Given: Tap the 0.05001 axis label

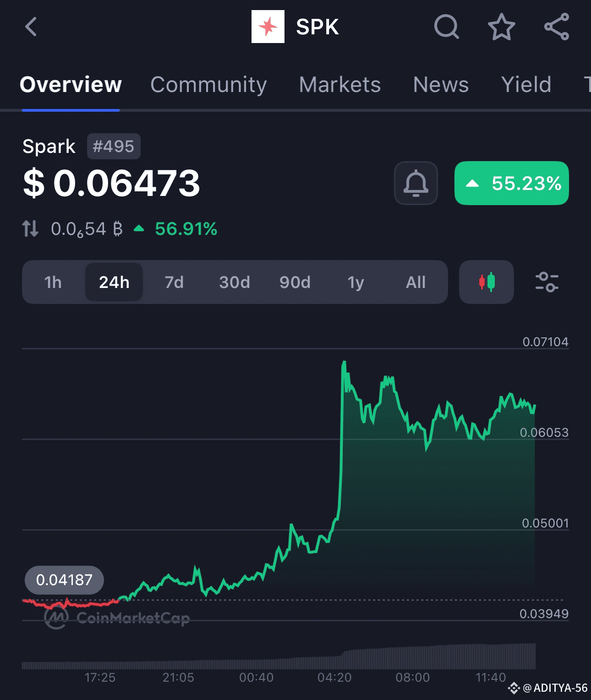Looking at the screenshot, I should (545, 523).
